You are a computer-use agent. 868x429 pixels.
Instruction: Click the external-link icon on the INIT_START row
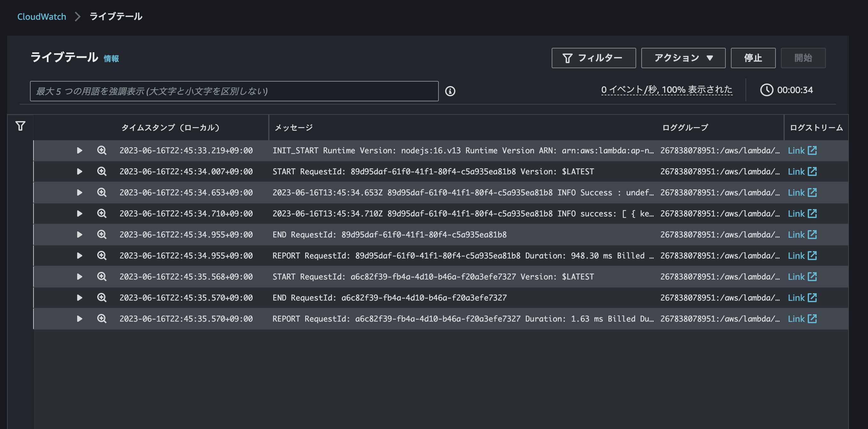(x=813, y=150)
